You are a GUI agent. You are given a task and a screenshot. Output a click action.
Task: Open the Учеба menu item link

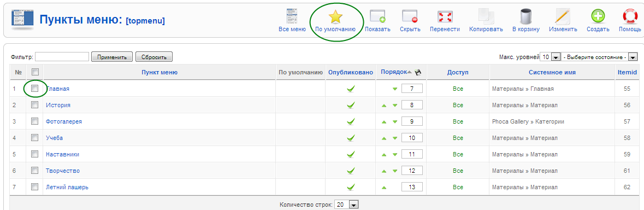(x=54, y=138)
